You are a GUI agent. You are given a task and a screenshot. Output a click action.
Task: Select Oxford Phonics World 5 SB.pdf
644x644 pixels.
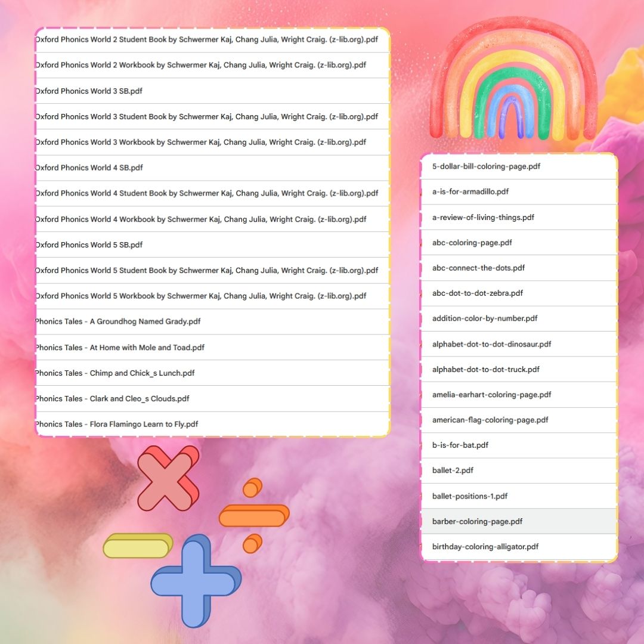tap(89, 244)
